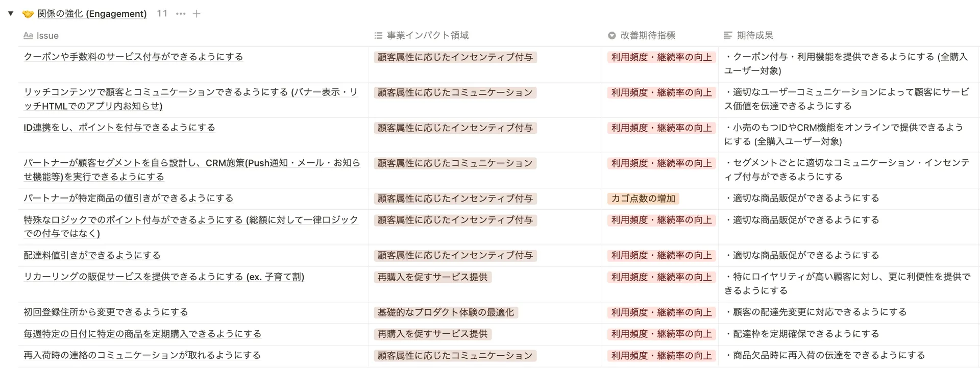
Task: Open the 初回登録住所から変更できるようにする issue
Action: (106, 312)
